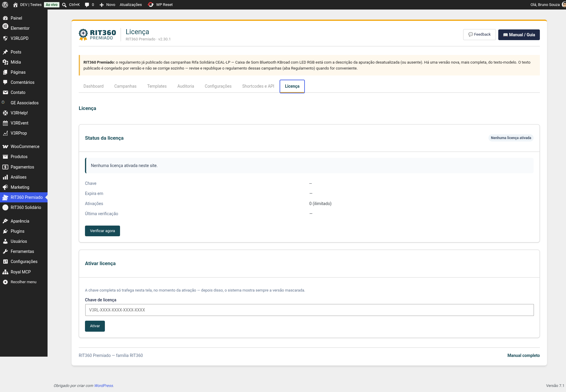Click the Páginas icon in sidebar
Viewport: 566px width, 392px height.
tap(5, 72)
